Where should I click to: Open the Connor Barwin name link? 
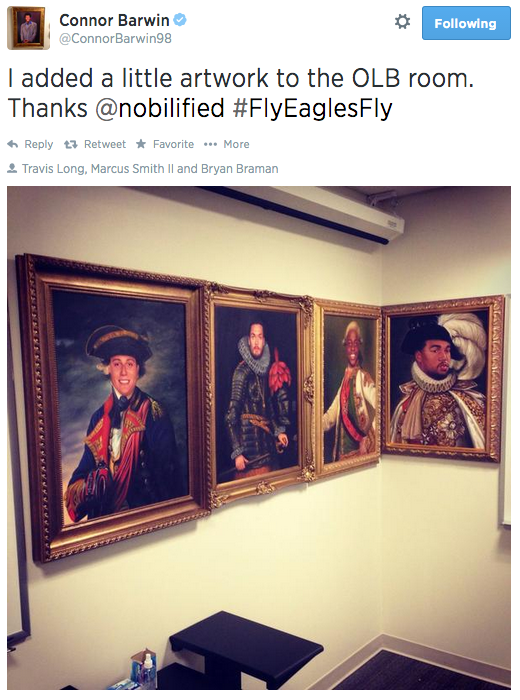coord(114,20)
